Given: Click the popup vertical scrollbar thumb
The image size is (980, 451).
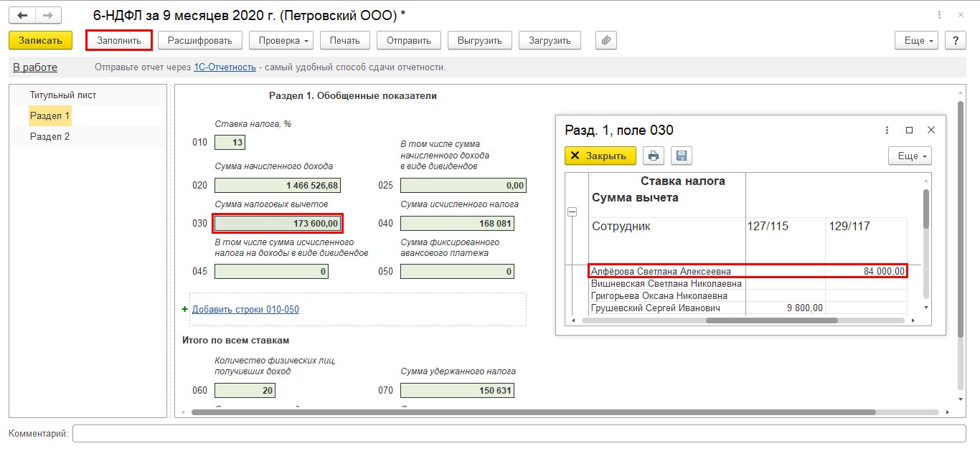Looking at the screenshot, I should point(926,208).
